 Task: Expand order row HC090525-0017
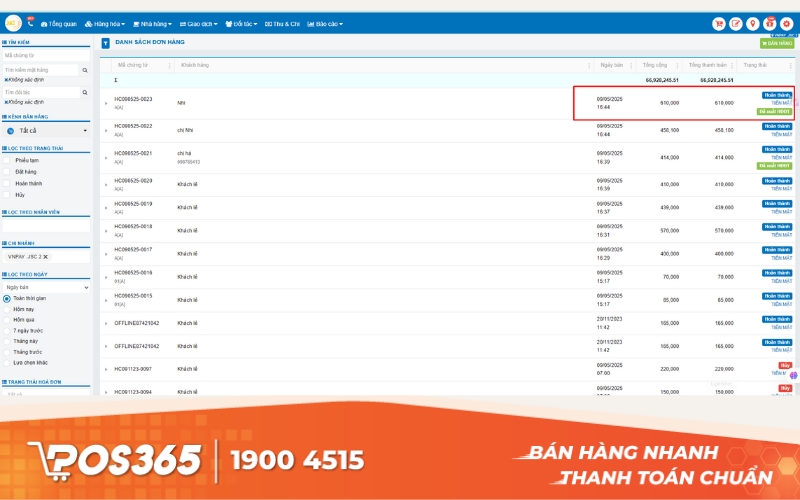(106, 254)
